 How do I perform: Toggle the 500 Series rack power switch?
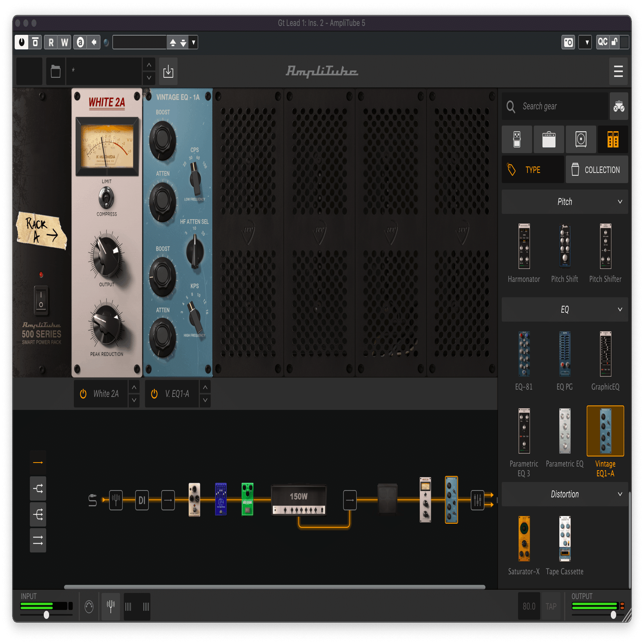(41, 301)
